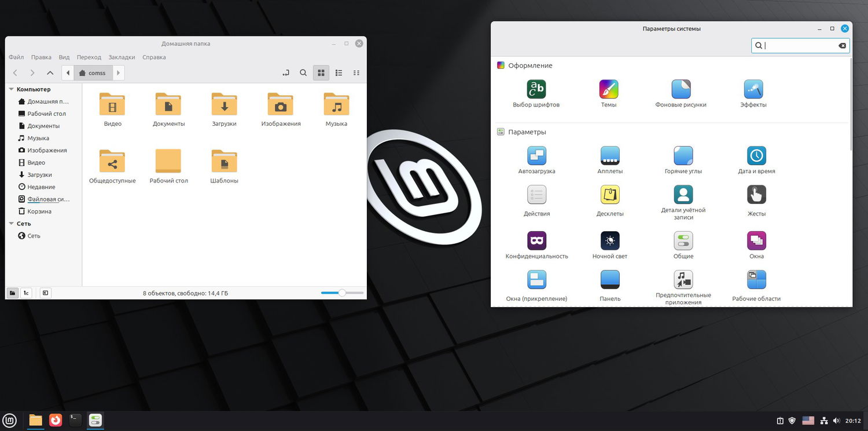Collapse the Компьютер section in the sidebar

click(11, 89)
